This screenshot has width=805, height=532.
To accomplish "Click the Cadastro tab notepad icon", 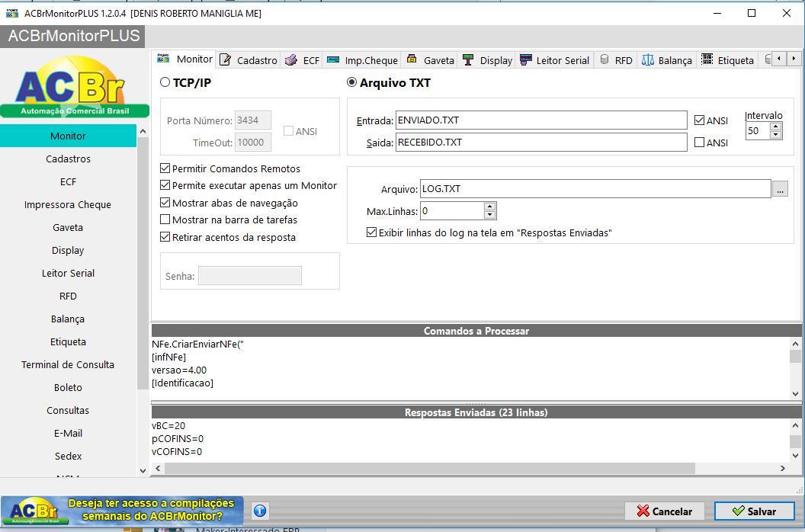I will [x=225, y=60].
